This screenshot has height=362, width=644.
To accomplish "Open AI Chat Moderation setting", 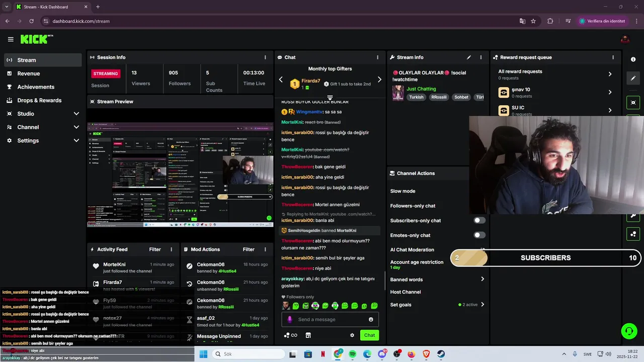I will [412, 249].
